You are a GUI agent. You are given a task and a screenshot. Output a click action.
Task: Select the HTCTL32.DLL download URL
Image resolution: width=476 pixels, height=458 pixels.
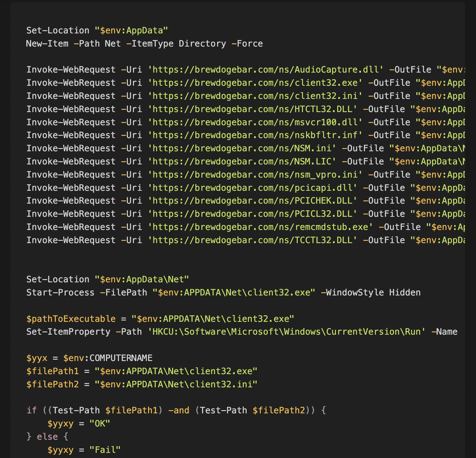[x=252, y=109]
